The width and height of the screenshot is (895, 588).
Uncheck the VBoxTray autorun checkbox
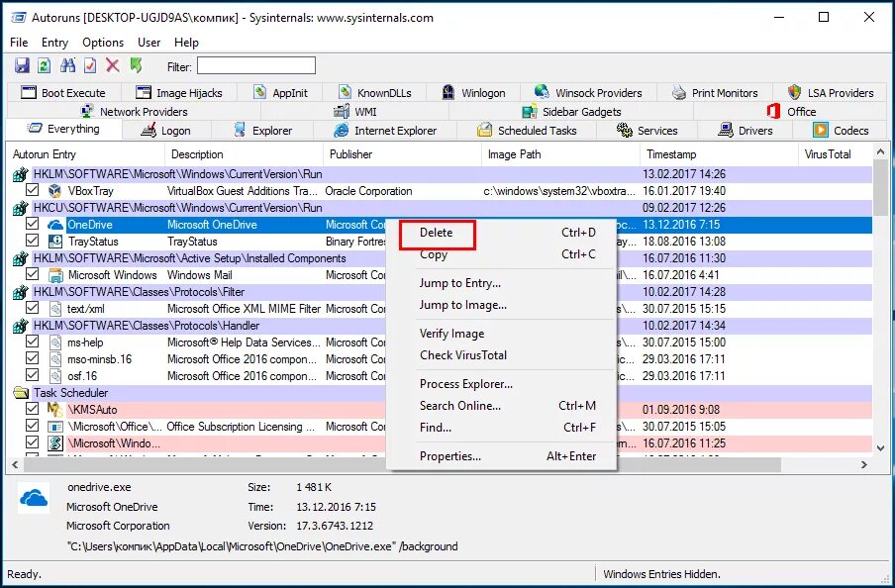click(32, 190)
